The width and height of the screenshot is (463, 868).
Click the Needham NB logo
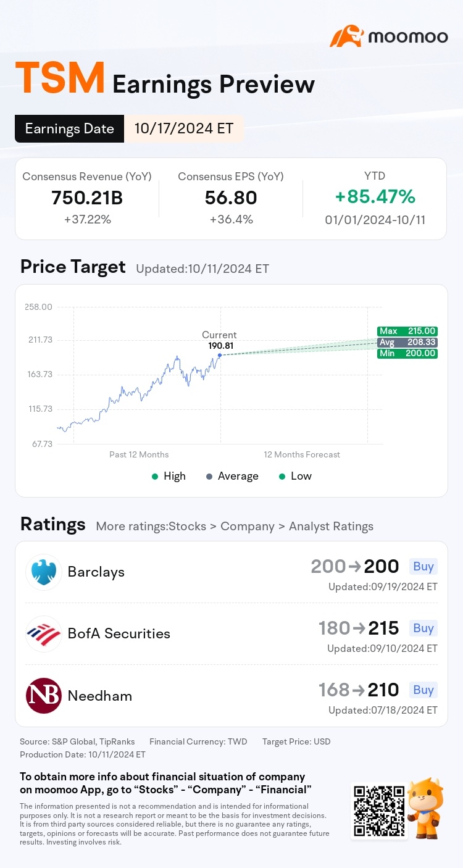44,696
